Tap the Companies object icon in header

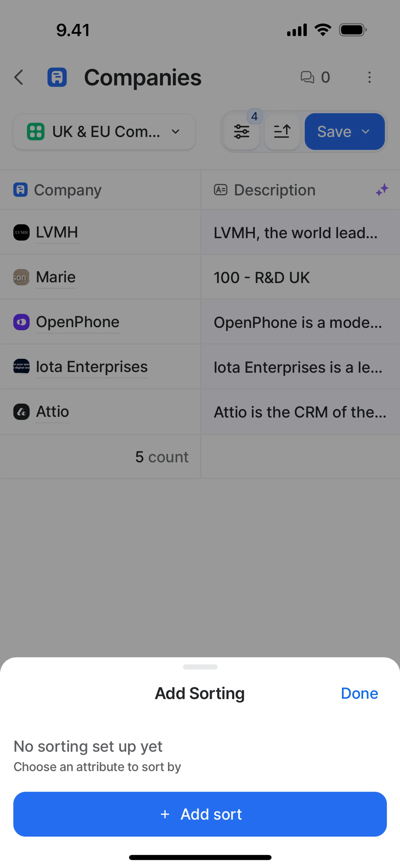(x=57, y=77)
